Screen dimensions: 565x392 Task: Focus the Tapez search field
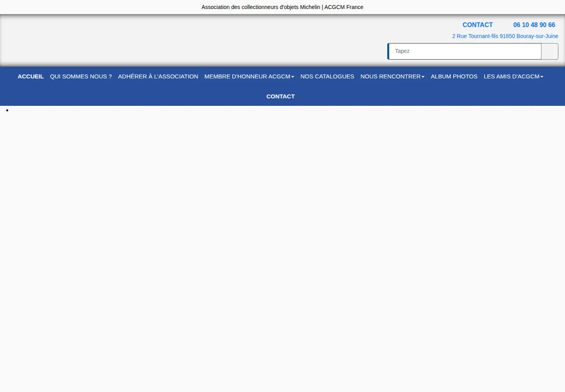(465, 51)
